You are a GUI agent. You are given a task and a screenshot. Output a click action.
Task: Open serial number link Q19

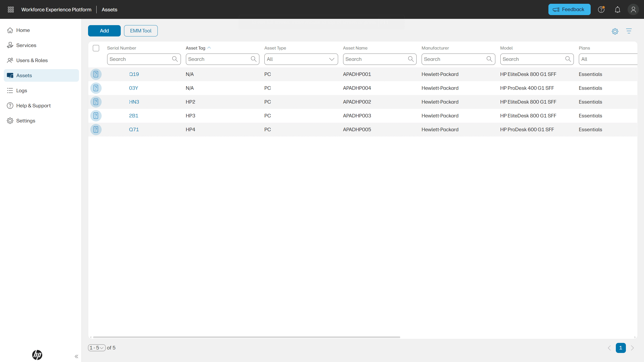[x=134, y=74]
